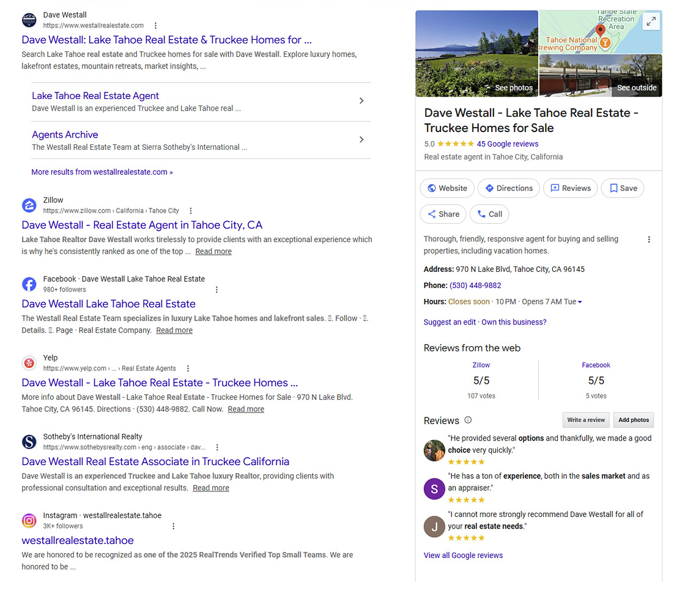Viewport: 685px width, 616px height.
Task: Open the See photos lake thumbnail
Action: coord(476,53)
